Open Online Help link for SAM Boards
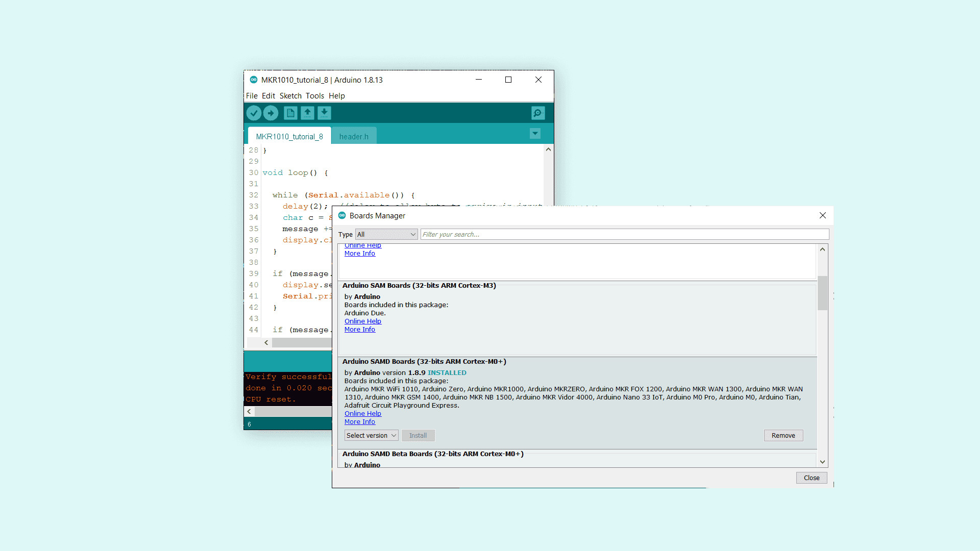Viewport: 980px width, 551px height. click(x=362, y=321)
